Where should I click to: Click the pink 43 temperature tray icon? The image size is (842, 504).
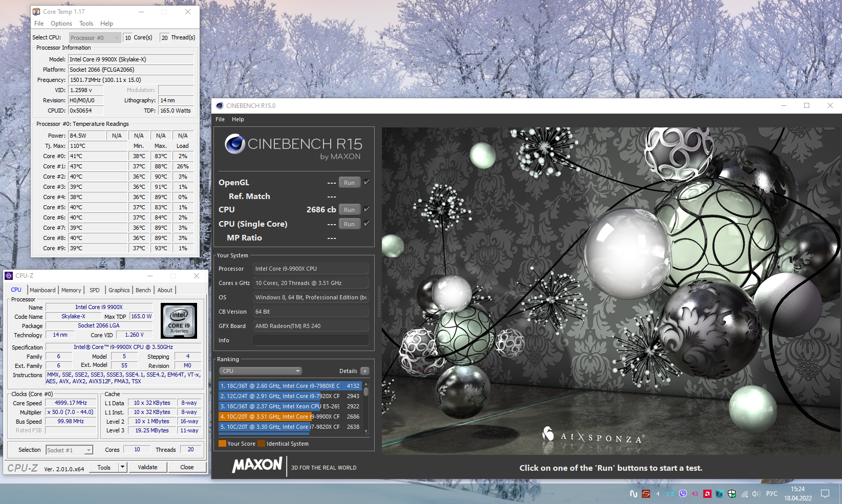pos(695,494)
